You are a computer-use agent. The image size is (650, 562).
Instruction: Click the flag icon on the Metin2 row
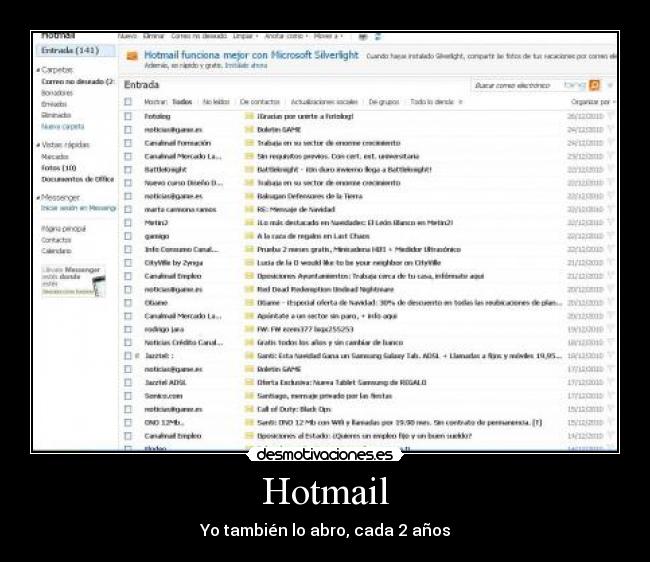pyautogui.click(x=610, y=223)
